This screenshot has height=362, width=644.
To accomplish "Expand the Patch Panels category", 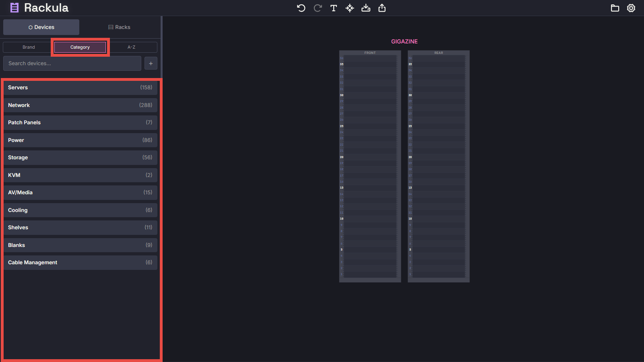I will tap(80, 123).
